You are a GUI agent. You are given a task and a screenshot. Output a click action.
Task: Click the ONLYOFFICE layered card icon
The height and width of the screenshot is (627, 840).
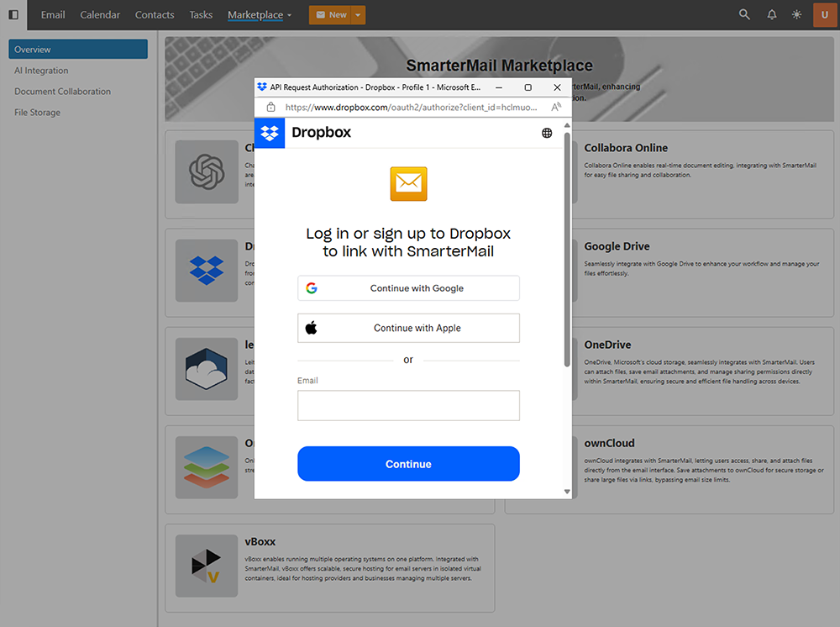[x=207, y=467]
